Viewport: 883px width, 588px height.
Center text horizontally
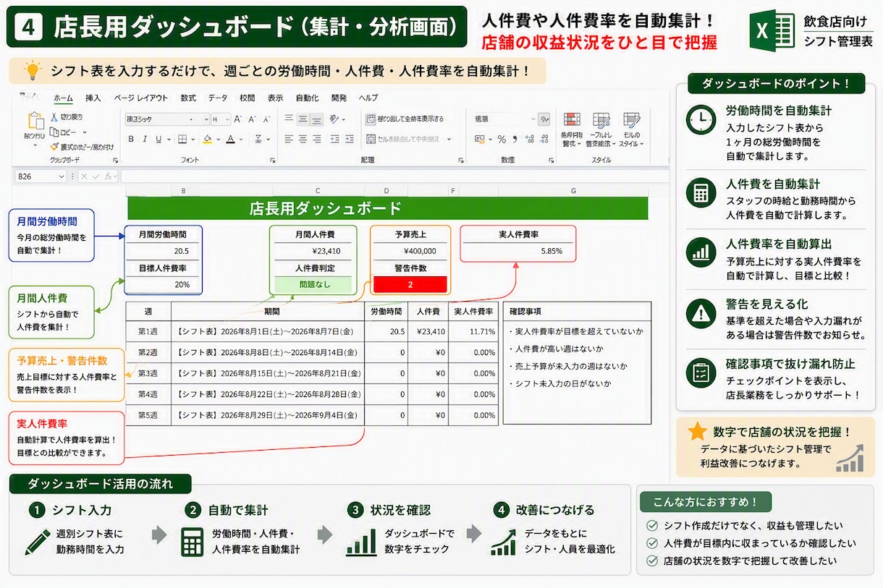click(x=303, y=139)
